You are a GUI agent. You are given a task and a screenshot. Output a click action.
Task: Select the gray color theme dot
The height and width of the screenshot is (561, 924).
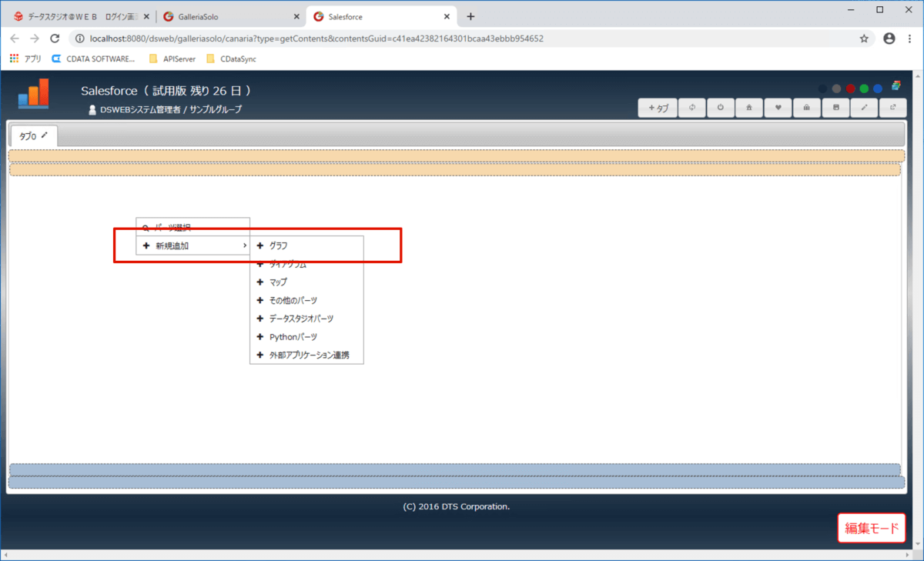click(836, 88)
